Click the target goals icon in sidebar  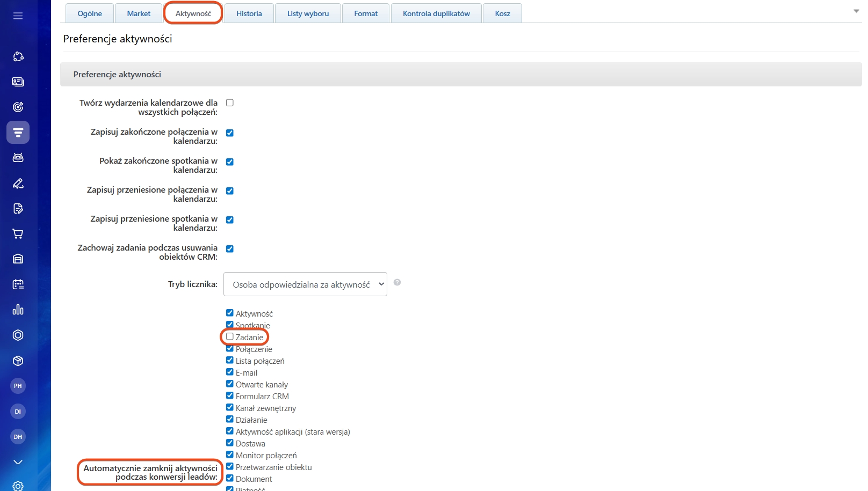pyautogui.click(x=18, y=107)
